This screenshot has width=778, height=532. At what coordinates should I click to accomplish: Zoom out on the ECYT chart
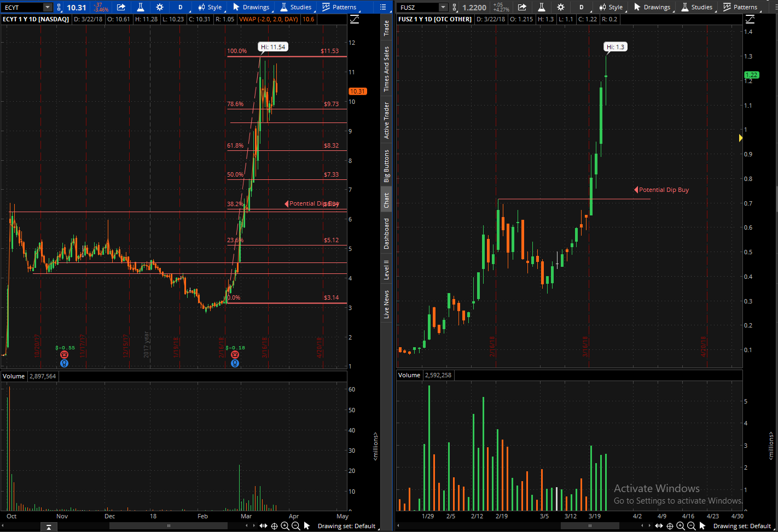(295, 526)
